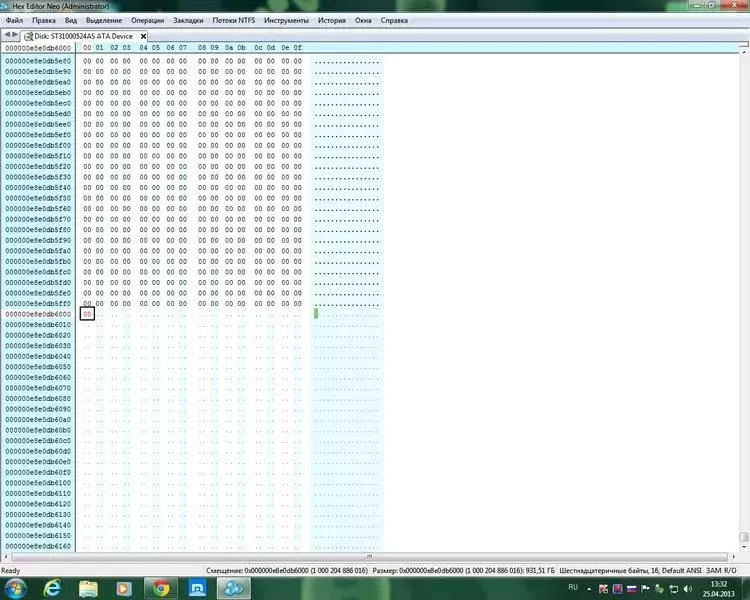Select the Disk: ST31000524AS ATA Device tab
The width and height of the screenshot is (750, 600).
coord(83,36)
